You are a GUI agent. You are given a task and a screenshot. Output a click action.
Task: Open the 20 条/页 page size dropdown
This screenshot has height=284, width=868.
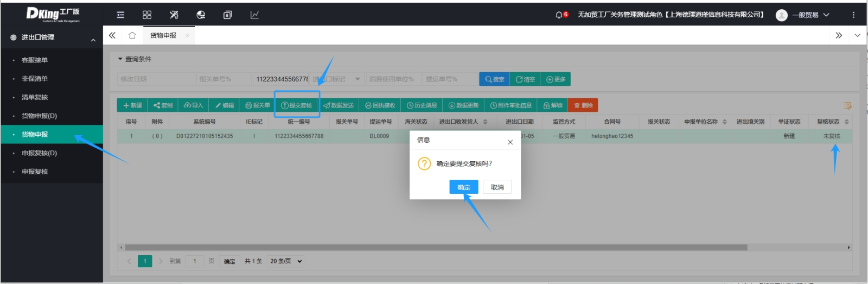[x=286, y=261]
